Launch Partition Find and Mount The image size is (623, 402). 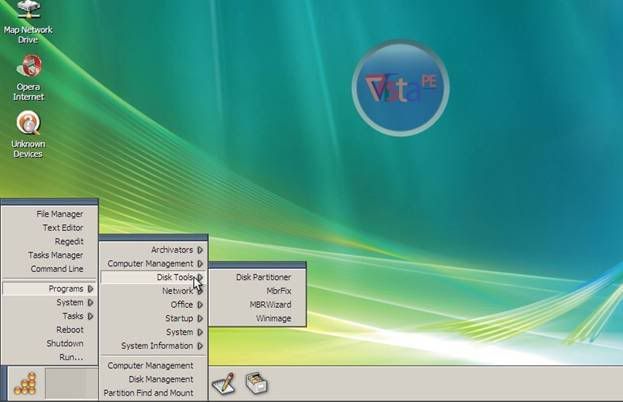[153, 393]
